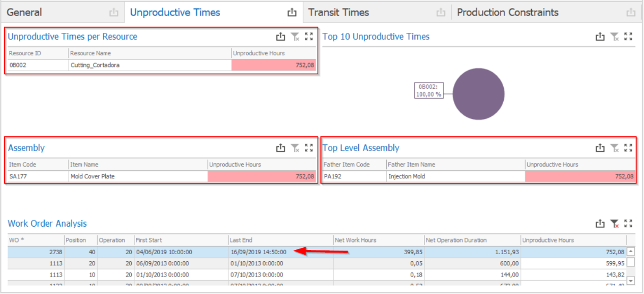Maximize the Top Level Assembly panel

point(629,148)
